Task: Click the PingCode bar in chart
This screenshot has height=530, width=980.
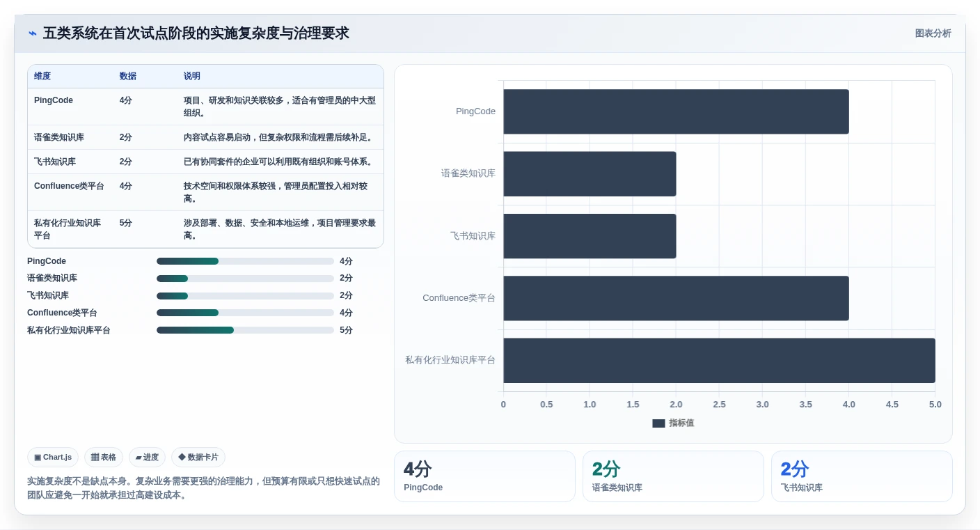Action: point(676,111)
